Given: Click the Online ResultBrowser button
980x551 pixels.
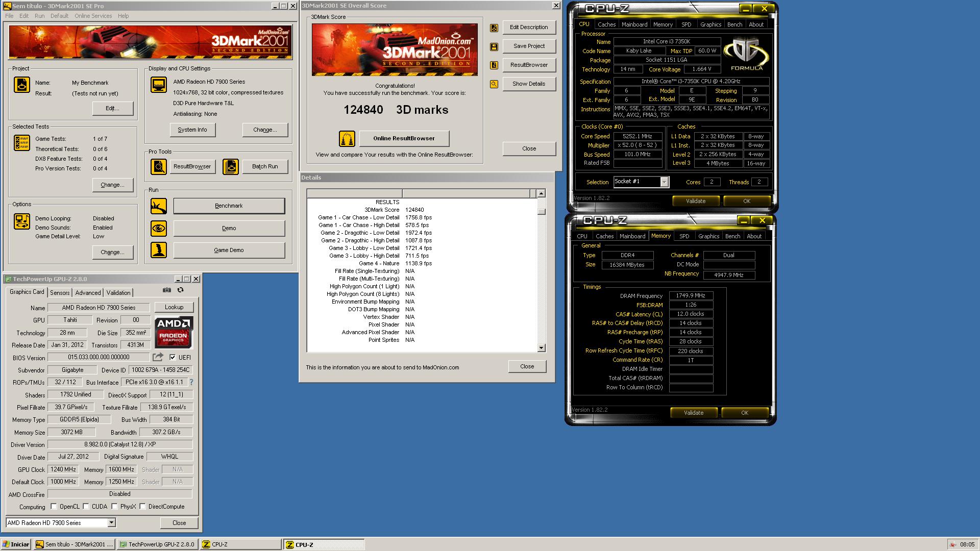Looking at the screenshot, I should (x=404, y=138).
